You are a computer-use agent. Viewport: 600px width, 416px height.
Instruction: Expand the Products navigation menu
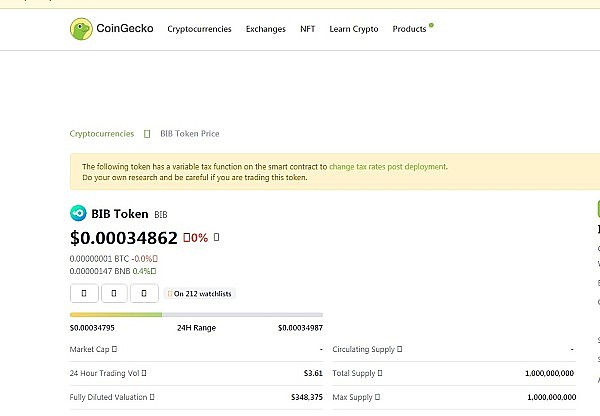(409, 29)
